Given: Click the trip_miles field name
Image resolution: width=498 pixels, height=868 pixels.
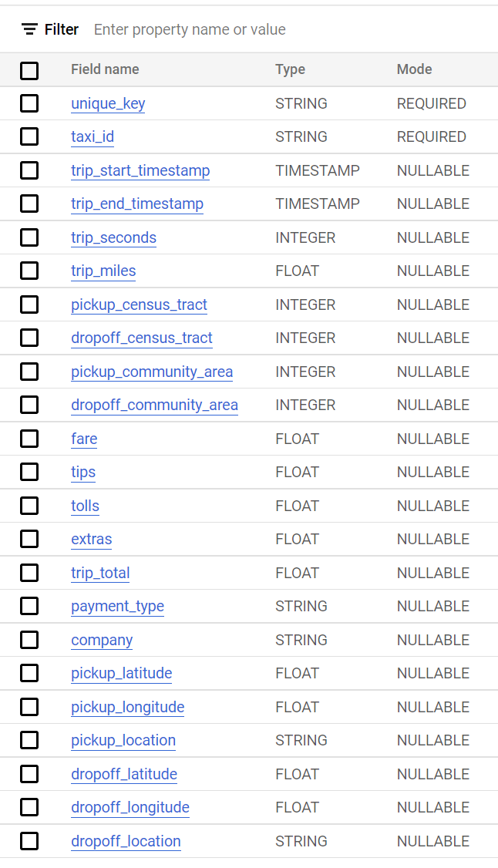Looking at the screenshot, I should (x=103, y=271).
